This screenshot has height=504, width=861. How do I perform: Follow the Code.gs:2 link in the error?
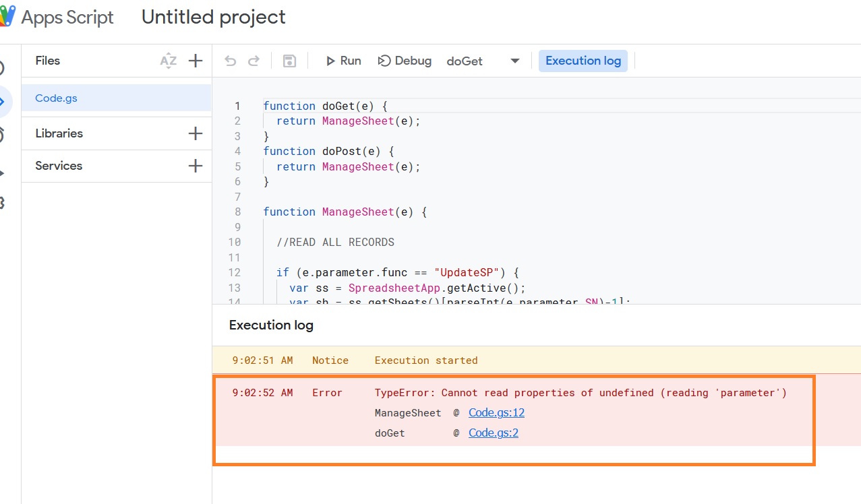point(494,433)
